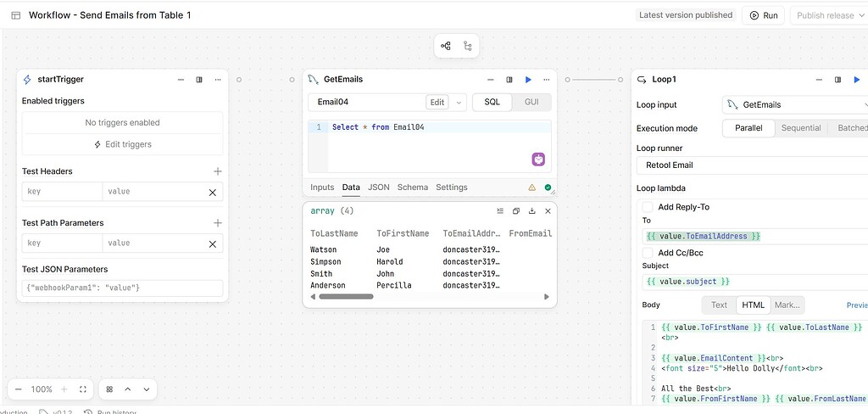Click the Publish release button
Image resolution: width=868 pixels, height=414 pixels.
tap(829, 15)
